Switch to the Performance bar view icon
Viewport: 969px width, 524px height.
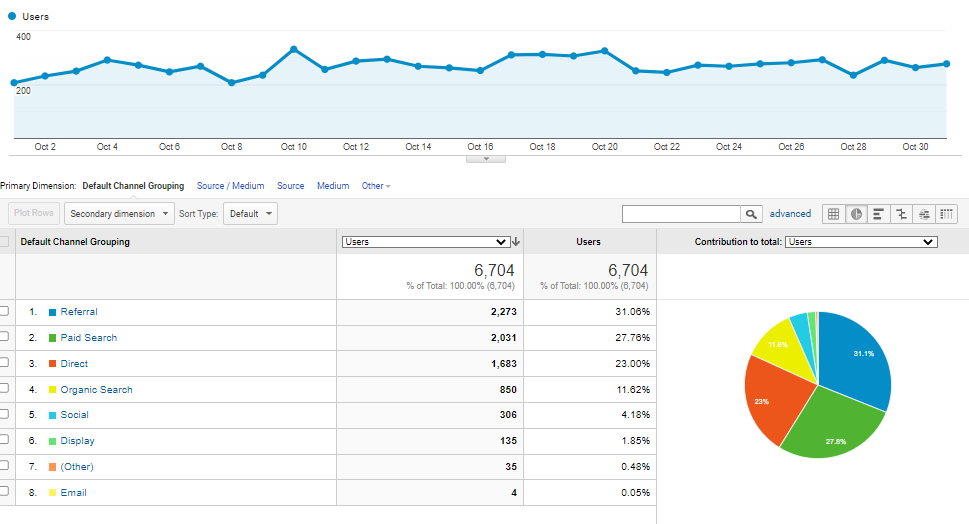879,214
